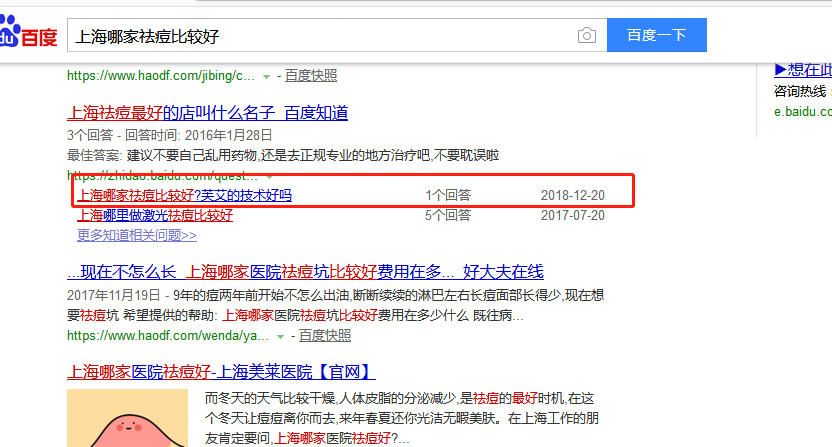Open 百度快照 for the haodf.com/jibing result
Viewport: 832px width, 447px height.
point(311,75)
